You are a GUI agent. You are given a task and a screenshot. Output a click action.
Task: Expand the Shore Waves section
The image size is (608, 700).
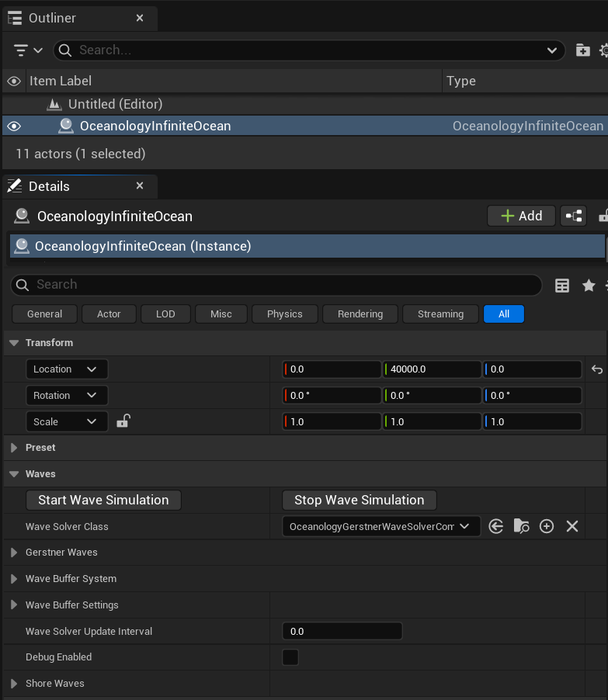[13, 684]
